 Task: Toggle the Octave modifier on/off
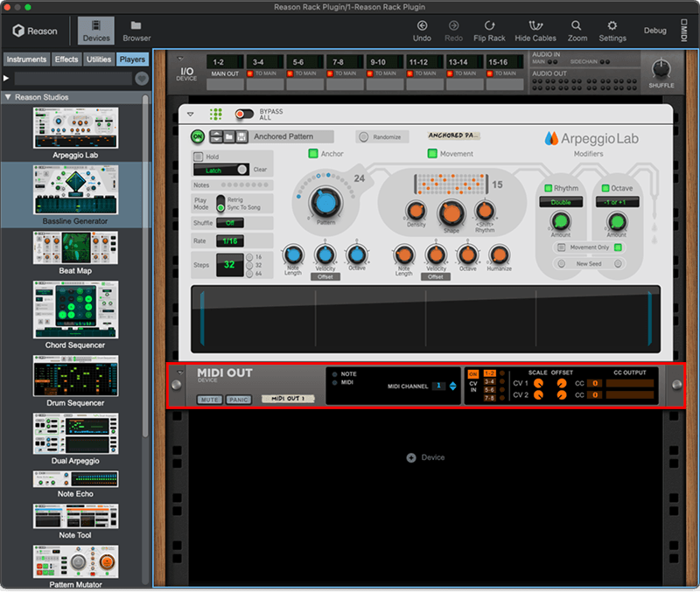(x=605, y=188)
